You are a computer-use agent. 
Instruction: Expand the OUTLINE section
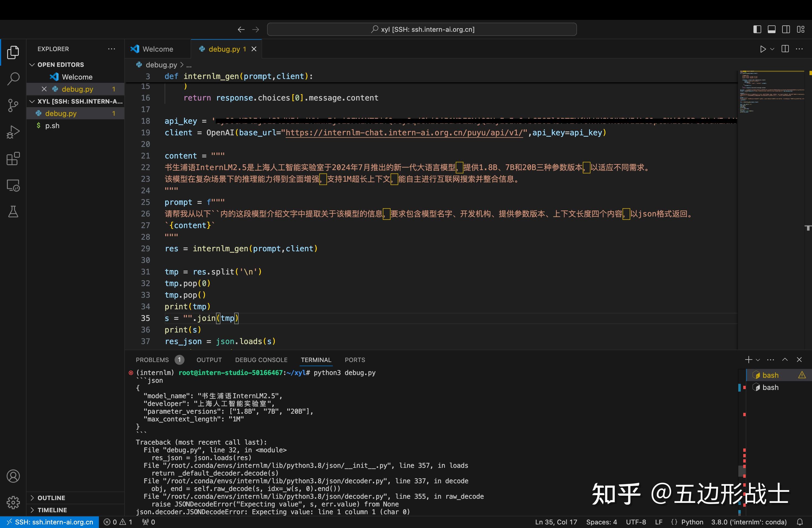[x=51, y=498]
